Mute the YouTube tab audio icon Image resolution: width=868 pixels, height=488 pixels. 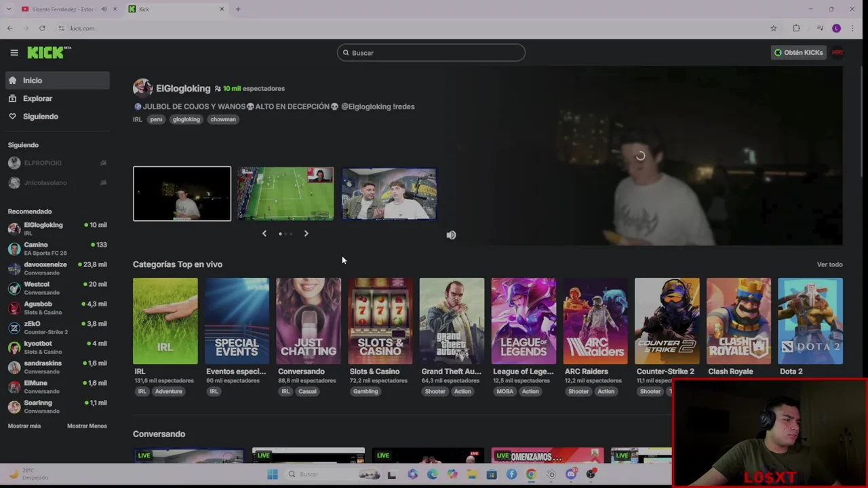coord(104,9)
